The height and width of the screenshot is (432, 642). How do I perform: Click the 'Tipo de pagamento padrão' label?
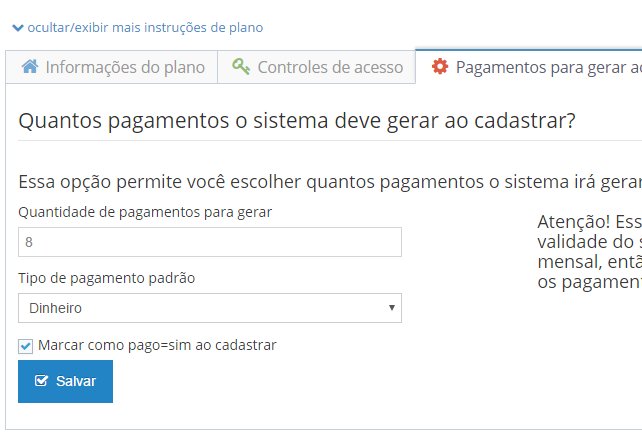[106, 277]
